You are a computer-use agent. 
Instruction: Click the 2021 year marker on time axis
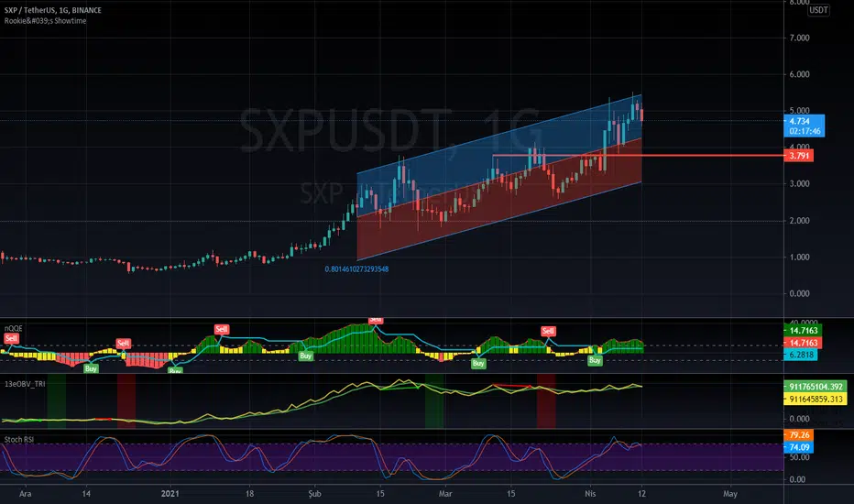pos(170,494)
